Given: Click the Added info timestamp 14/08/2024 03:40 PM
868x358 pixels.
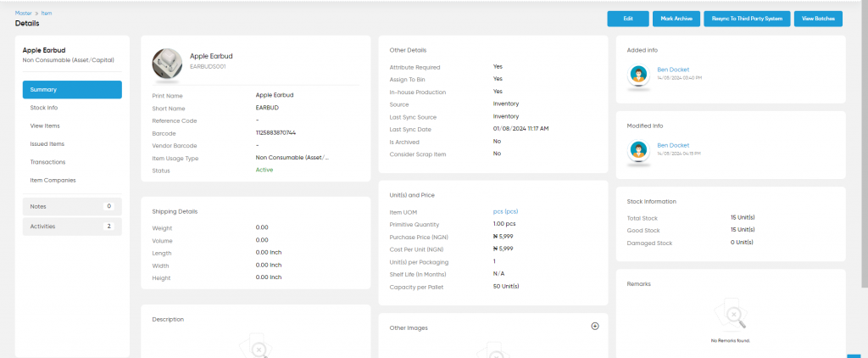Looking at the screenshot, I should pos(679,78).
